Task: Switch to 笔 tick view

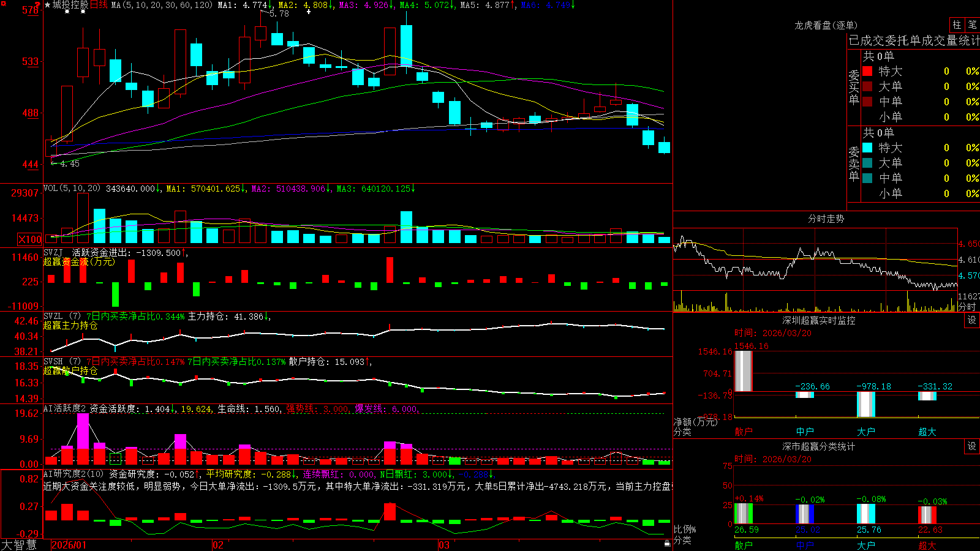Action: pos(972,25)
